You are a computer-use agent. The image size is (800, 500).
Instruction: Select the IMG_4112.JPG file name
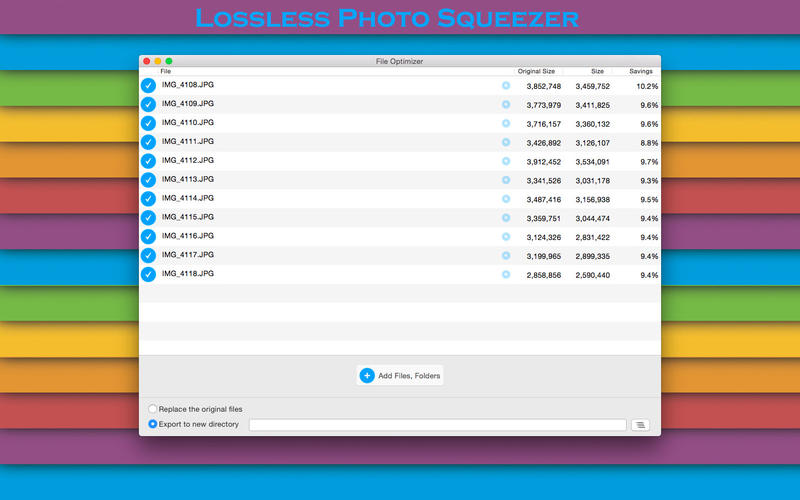click(x=188, y=160)
